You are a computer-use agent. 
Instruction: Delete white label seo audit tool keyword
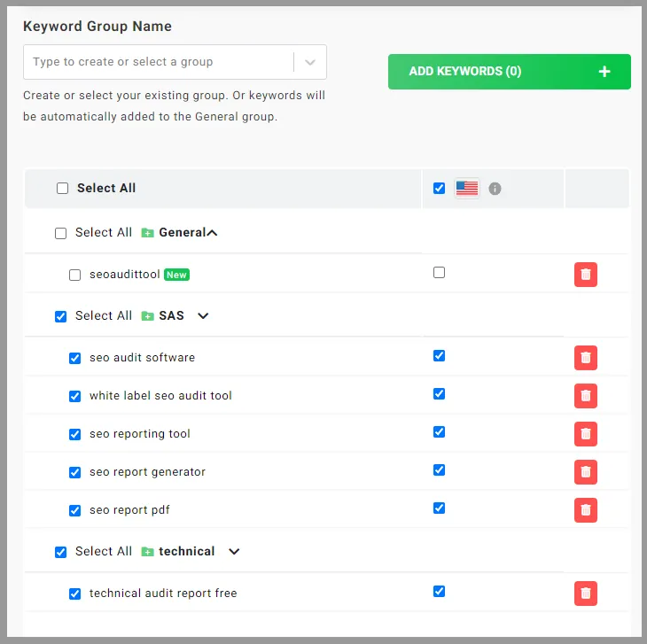[586, 396]
